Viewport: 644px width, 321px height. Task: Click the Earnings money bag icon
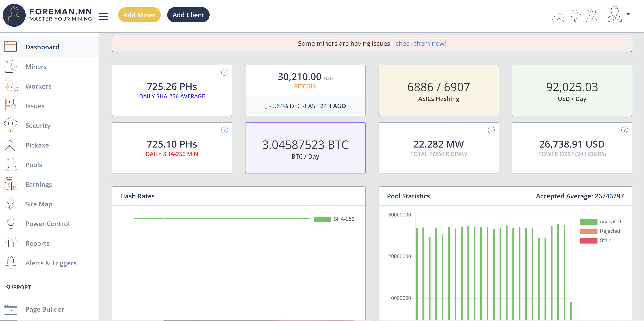(10, 184)
